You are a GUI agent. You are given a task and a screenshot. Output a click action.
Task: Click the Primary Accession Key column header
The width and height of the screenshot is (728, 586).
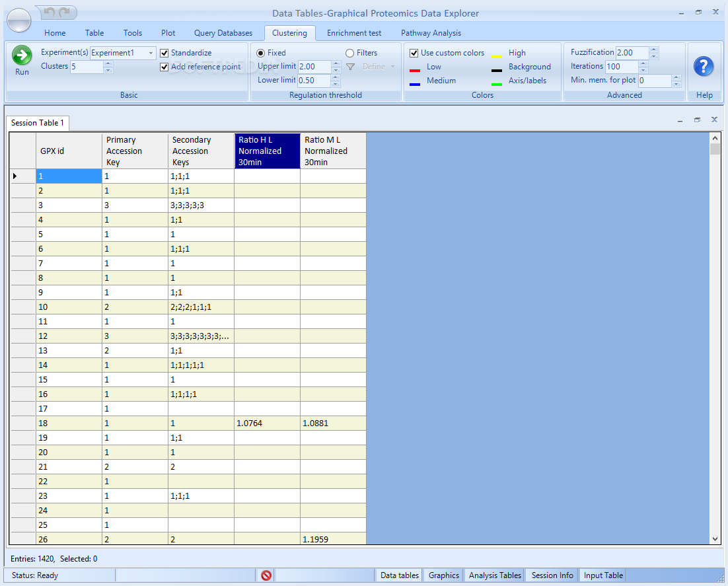pyautogui.click(x=135, y=151)
